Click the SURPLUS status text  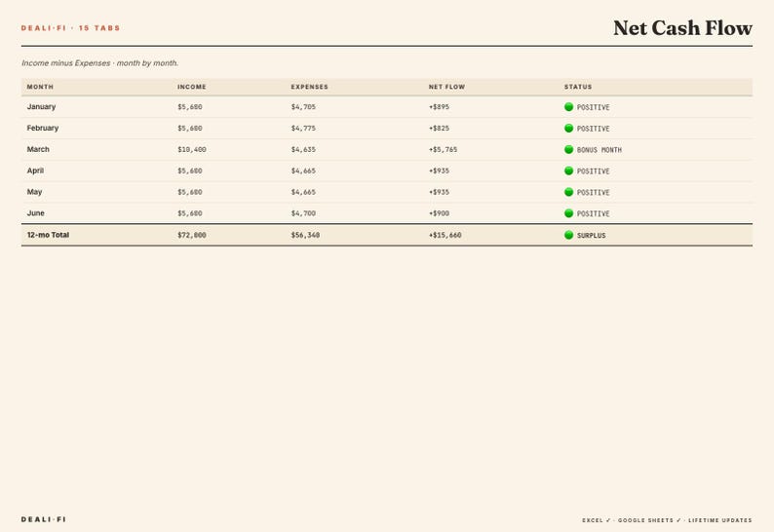tap(592, 236)
